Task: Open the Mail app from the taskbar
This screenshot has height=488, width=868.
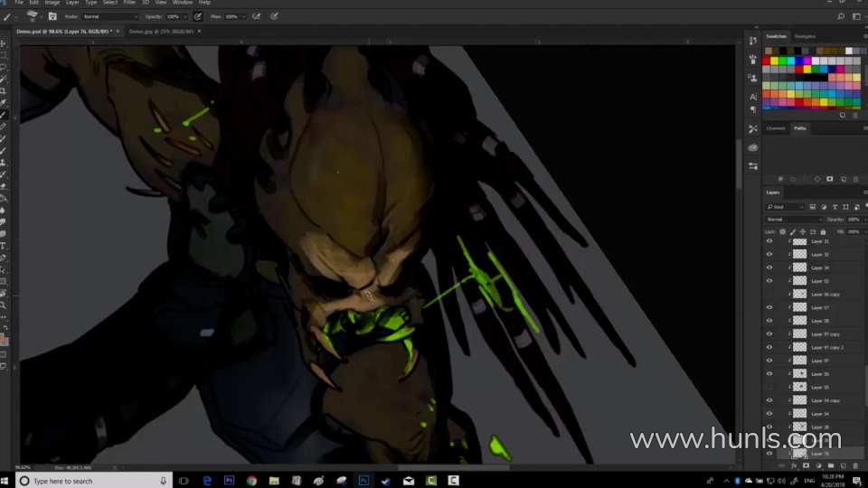Action: pos(409,481)
